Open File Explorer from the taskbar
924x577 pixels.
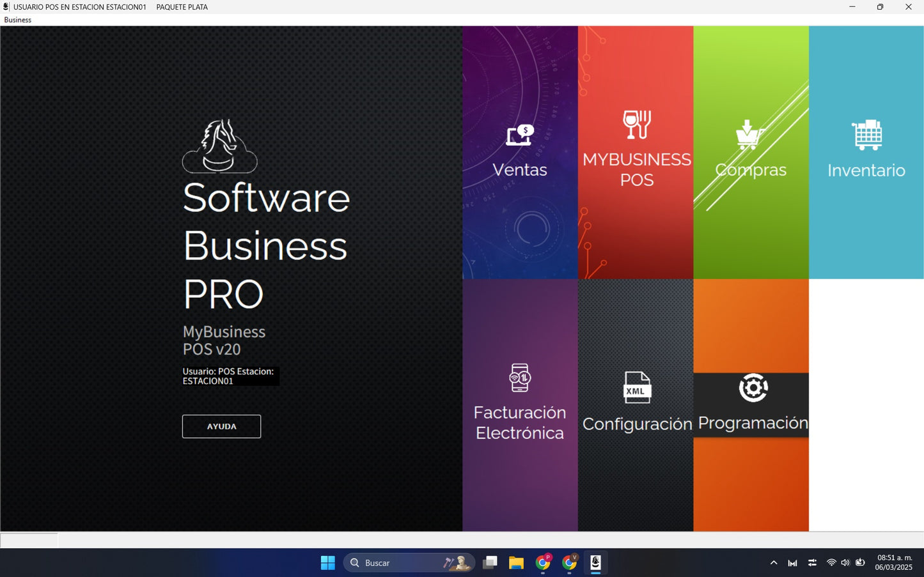pos(516,563)
